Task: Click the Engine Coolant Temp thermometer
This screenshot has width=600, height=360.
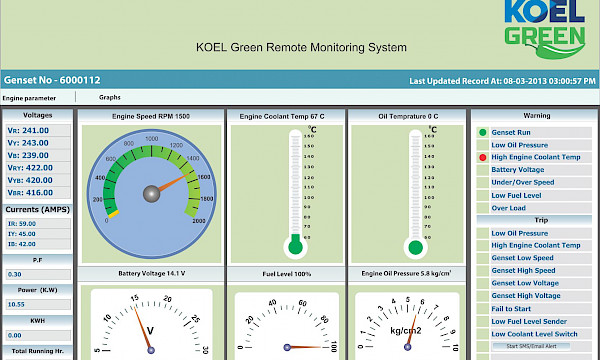Action: 295,194
